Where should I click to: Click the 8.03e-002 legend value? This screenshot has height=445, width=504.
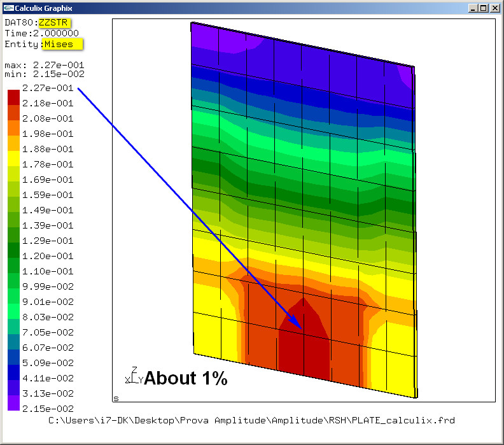pyautogui.click(x=48, y=317)
